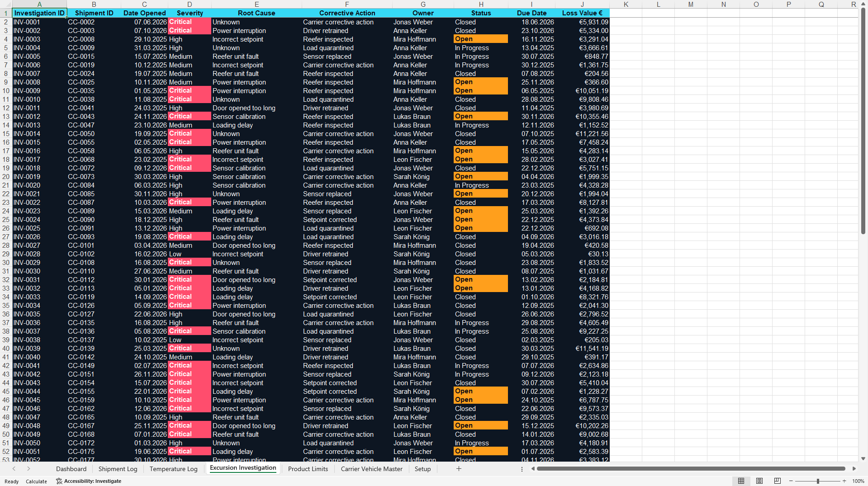This screenshot has height=486, width=868.
Task: Open Accessibility: Investigate status item
Action: pos(89,481)
